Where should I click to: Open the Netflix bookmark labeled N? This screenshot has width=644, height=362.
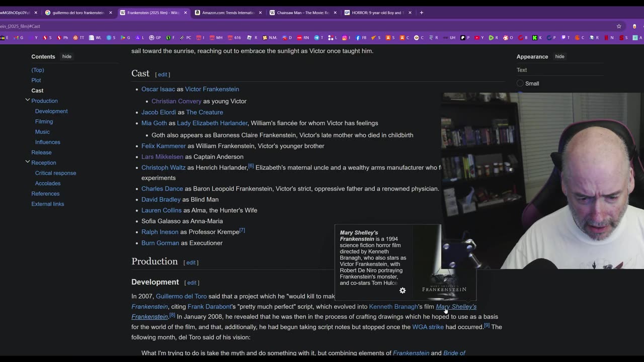608,38
